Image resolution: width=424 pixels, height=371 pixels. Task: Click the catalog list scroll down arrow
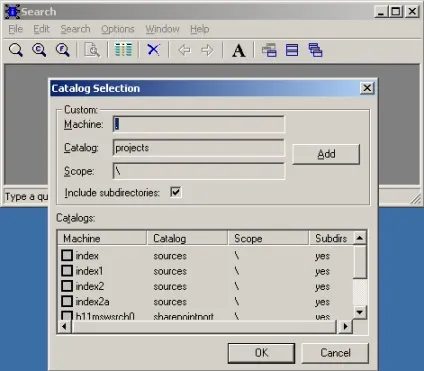pos(360,312)
